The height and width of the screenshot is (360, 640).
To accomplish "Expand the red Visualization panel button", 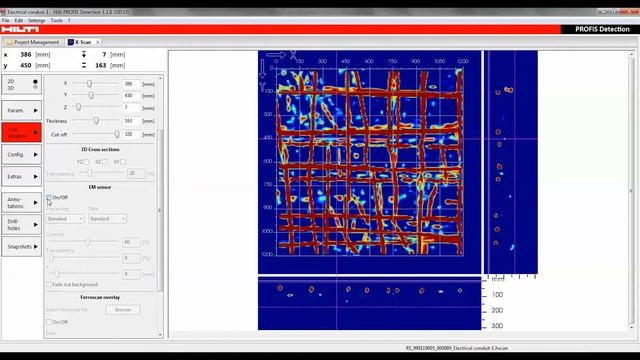I will (22, 133).
